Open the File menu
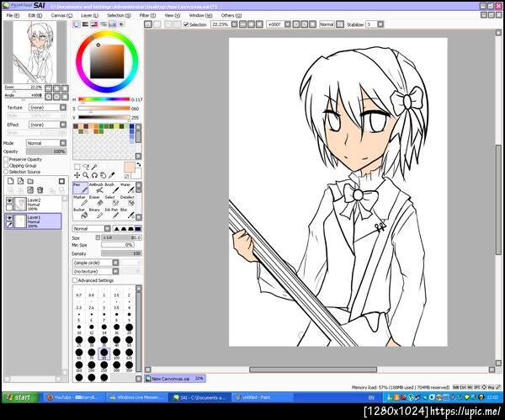 coord(13,15)
